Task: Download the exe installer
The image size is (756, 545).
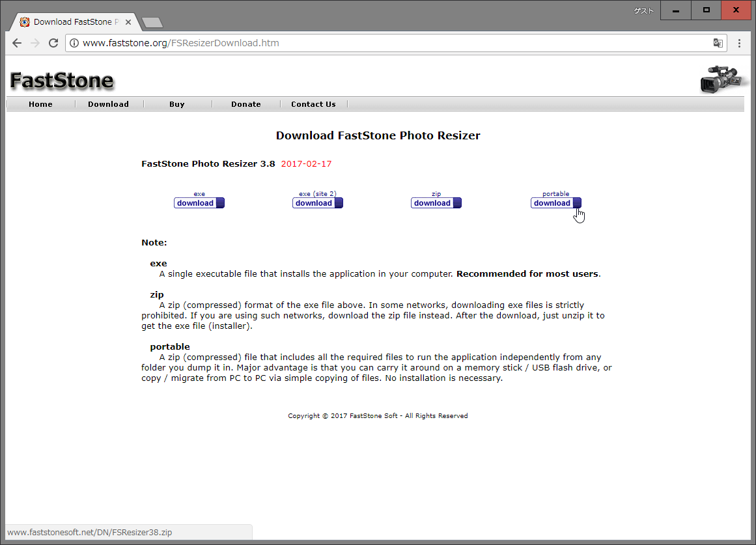Action: 199,203
